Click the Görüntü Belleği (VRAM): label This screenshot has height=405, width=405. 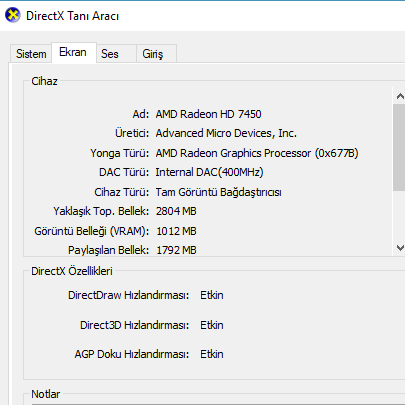coord(92,231)
